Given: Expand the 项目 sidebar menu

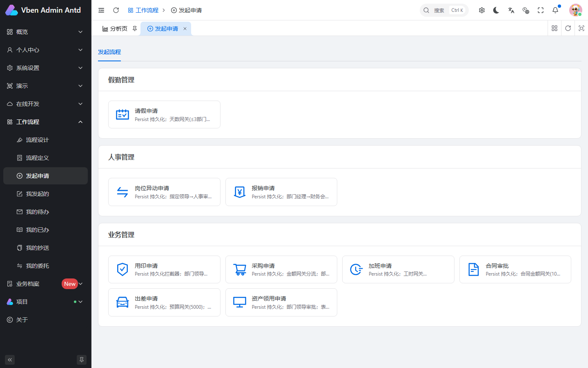Looking at the screenshot, I should [x=45, y=302].
